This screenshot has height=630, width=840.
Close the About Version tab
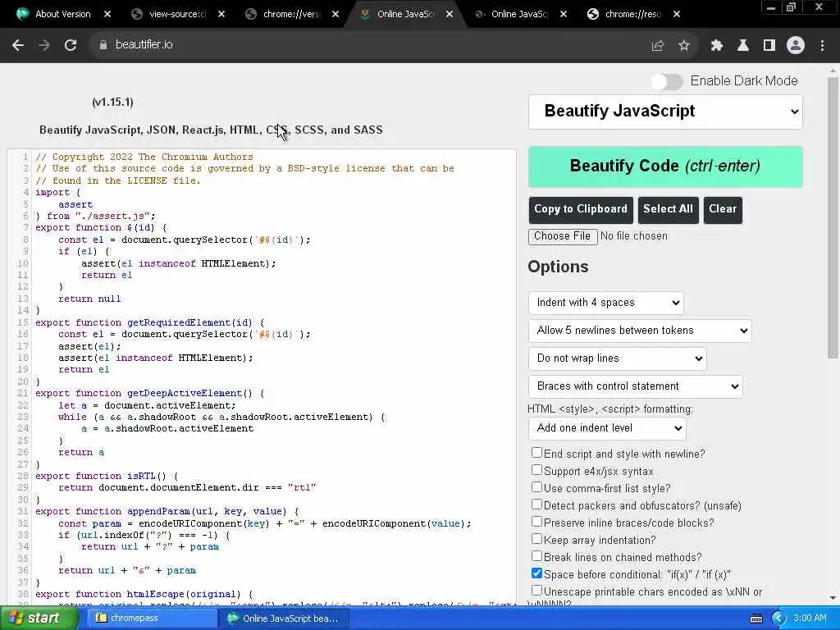point(107,15)
